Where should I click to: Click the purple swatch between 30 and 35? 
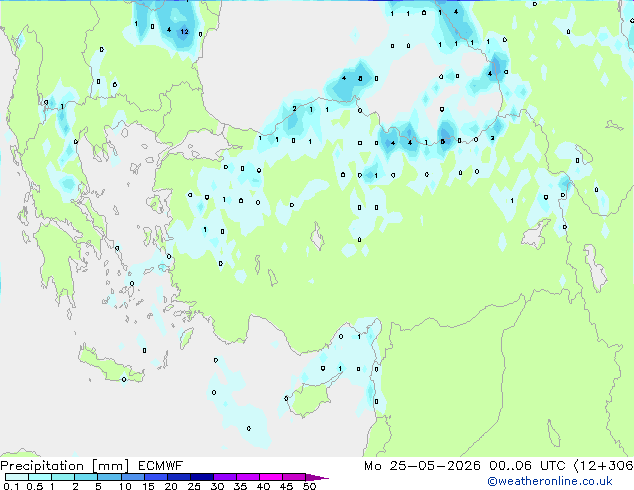pos(225,477)
